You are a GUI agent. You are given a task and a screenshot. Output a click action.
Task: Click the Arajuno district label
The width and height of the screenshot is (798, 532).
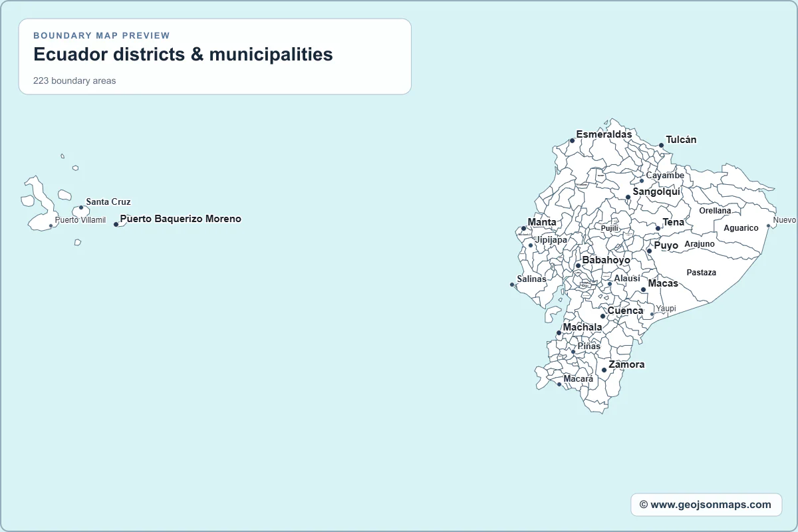point(700,244)
